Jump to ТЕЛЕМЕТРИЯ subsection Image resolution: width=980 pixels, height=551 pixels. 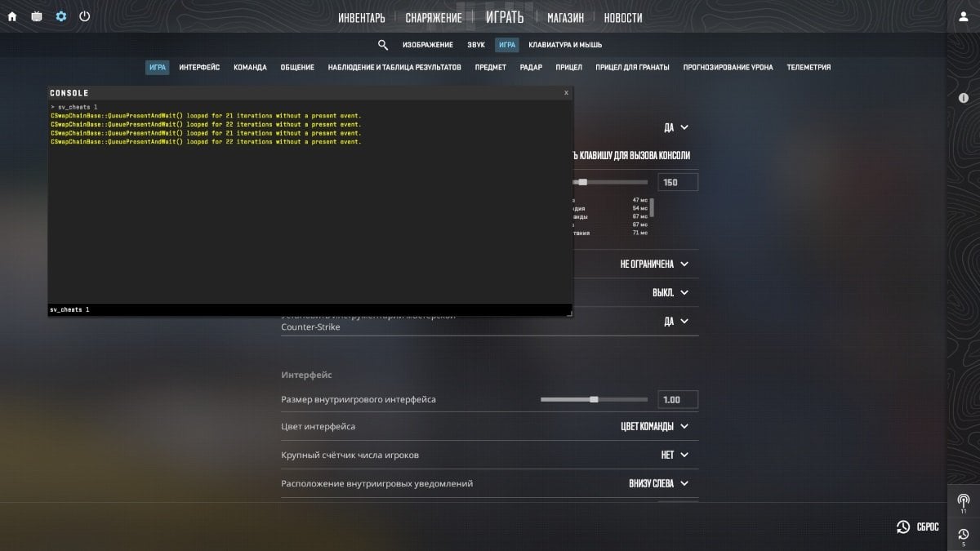[x=808, y=67]
